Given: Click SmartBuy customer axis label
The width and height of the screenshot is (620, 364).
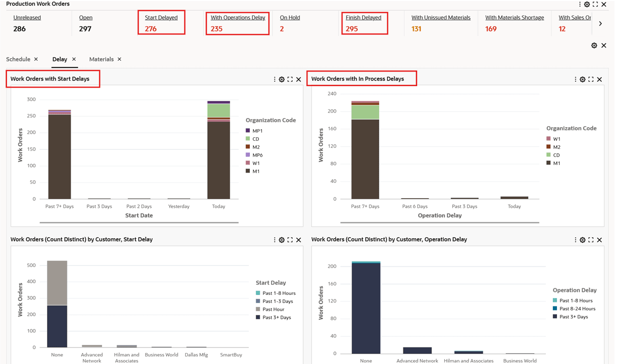Looking at the screenshot, I should pos(231,354).
